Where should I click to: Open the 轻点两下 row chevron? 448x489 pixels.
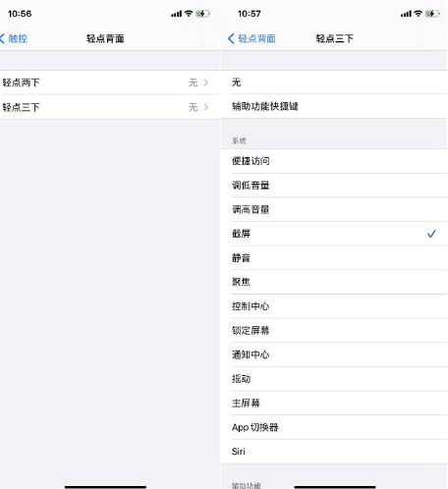tap(205, 82)
